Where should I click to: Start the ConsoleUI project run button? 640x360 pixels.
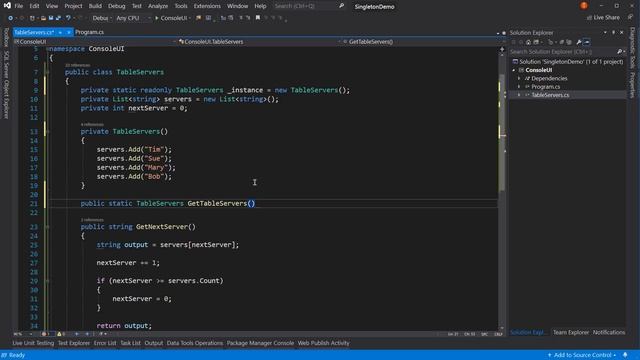point(172,18)
